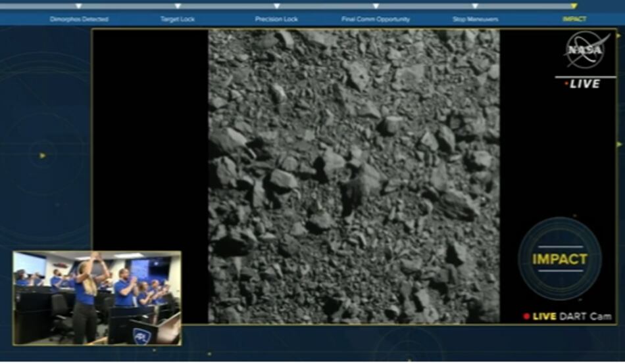The width and height of the screenshot is (625, 364).
Task: Click the red live dot beside DART Cam
Action: [x=526, y=317]
